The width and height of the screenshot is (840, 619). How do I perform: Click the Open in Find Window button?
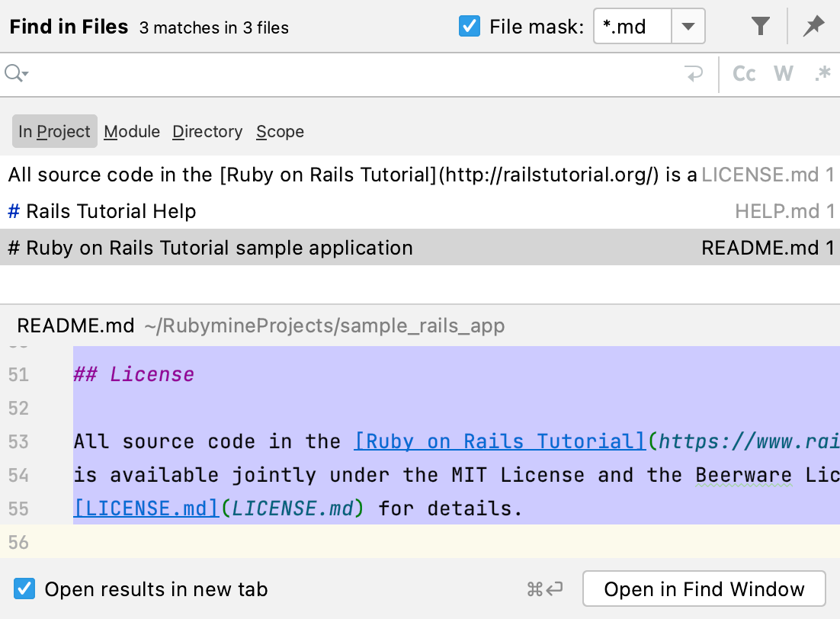tap(704, 589)
